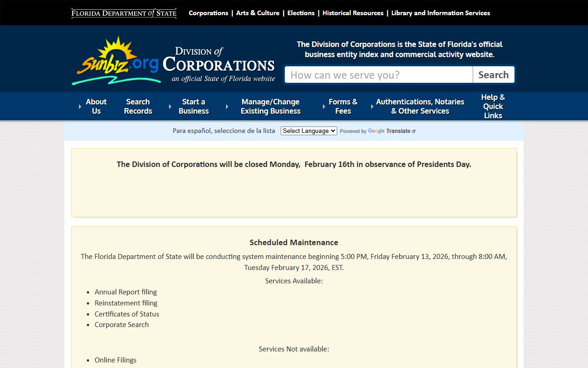This screenshot has width=588, height=368.
Task: Click 'Annual Report filing' list item
Action: click(x=126, y=292)
